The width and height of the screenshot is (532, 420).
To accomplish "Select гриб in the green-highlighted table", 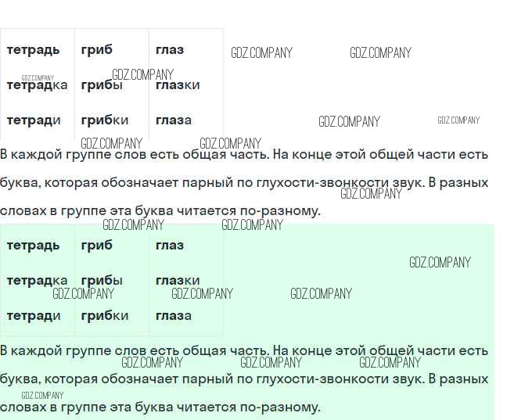I will [x=96, y=246].
